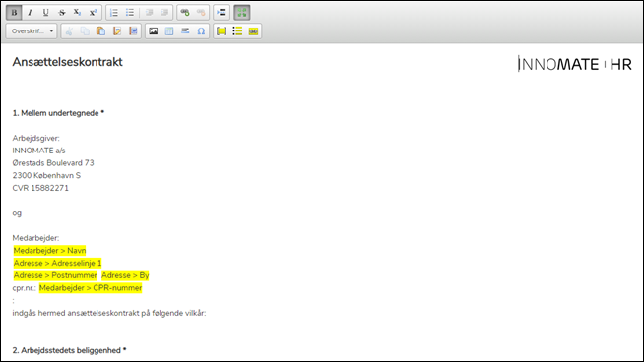The image size is (644, 362).
Task: Open the Overskrif... format dropdown
Action: [x=32, y=31]
